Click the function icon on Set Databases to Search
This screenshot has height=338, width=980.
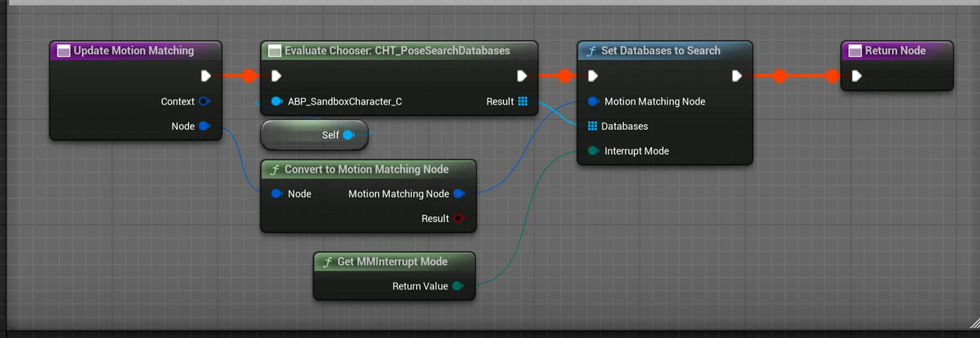[x=590, y=51]
